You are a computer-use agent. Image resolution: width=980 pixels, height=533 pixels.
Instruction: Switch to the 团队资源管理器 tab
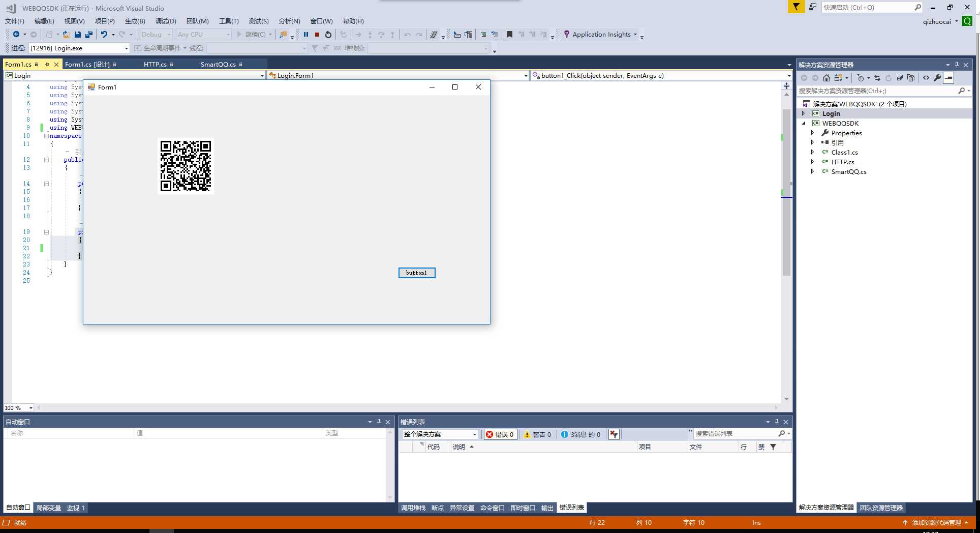pyautogui.click(x=881, y=508)
